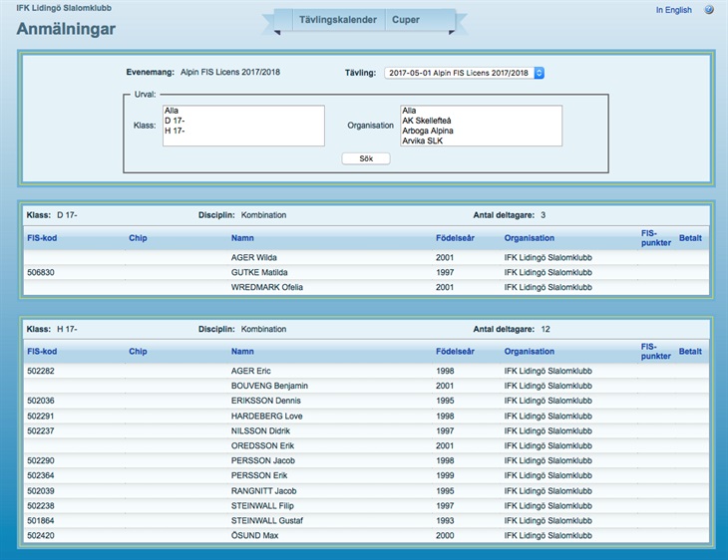Sort D 17- table by Födelseår
This screenshot has width=728, height=560.
pyautogui.click(x=455, y=238)
